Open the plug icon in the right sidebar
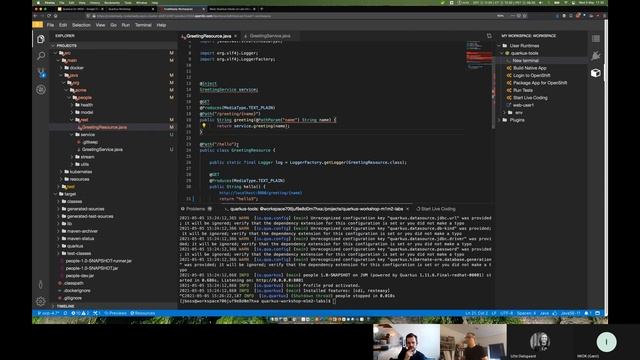The width and height of the screenshot is (640, 360). pos(596,56)
